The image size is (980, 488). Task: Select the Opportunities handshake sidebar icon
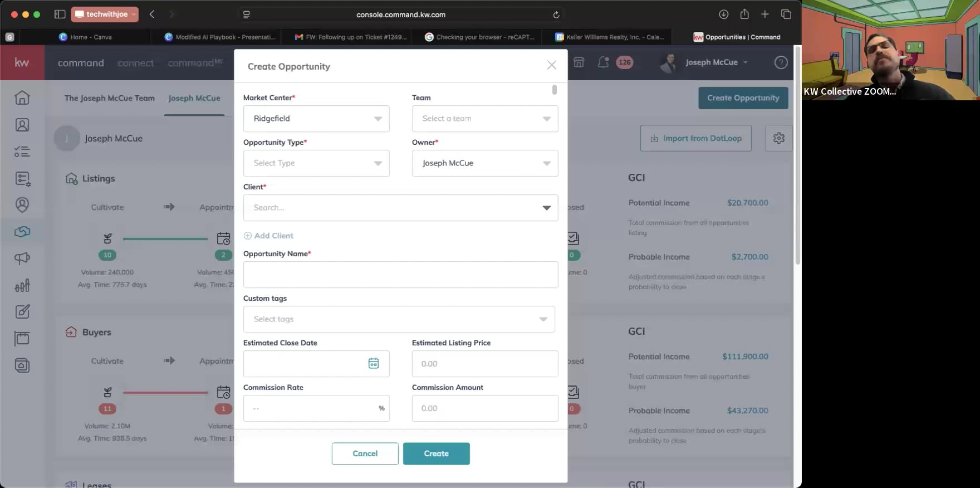click(x=22, y=232)
